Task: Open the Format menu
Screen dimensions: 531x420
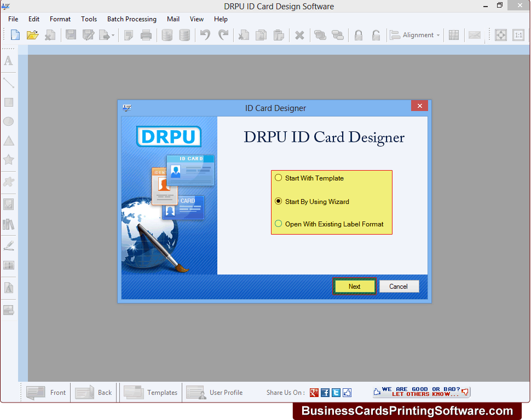Action: pyautogui.click(x=60, y=19)
